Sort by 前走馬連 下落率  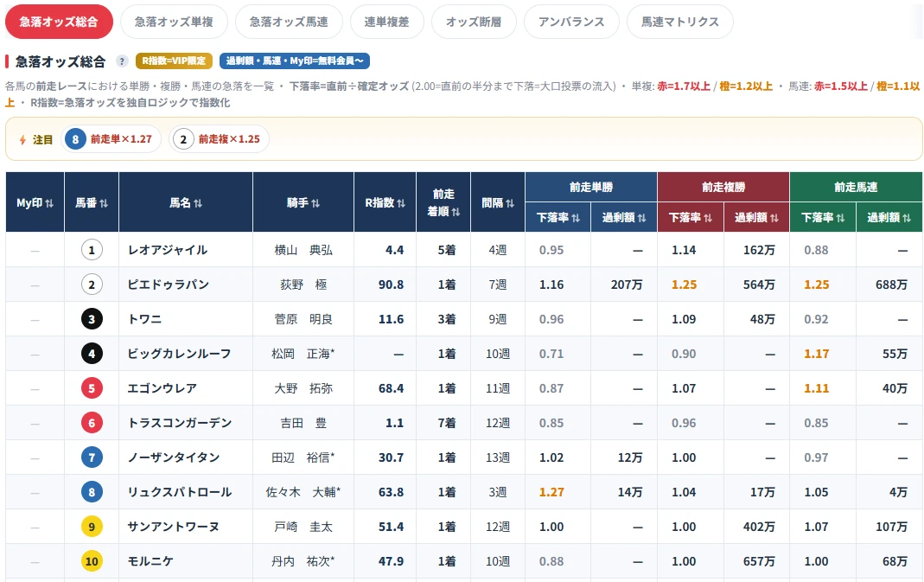tap(823, 218)
